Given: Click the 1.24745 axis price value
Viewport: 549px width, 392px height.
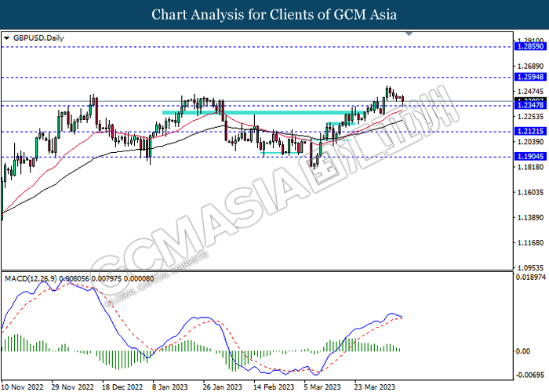Looking at the screenshot, I should point(530,92).
